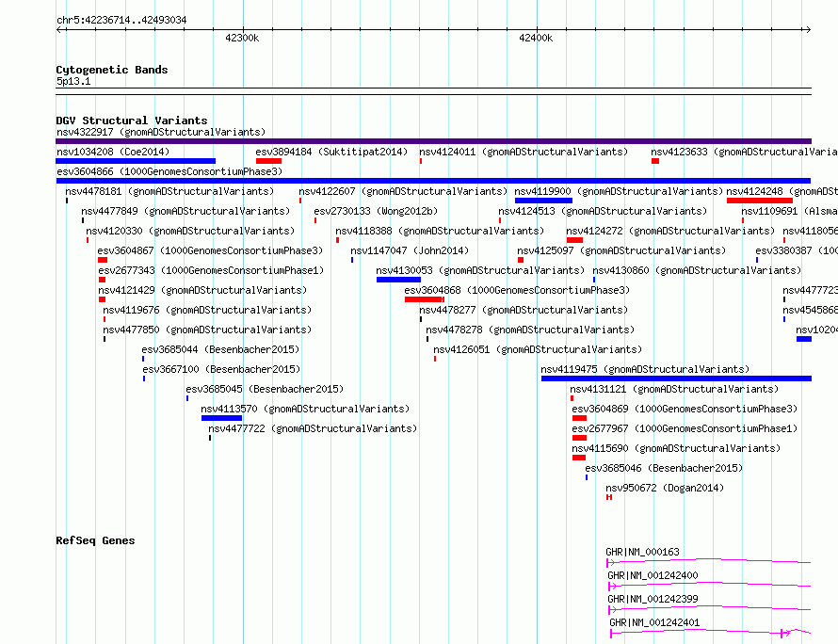Select esv2730133 (Wong2012b) label

click(x=376, y=211)
